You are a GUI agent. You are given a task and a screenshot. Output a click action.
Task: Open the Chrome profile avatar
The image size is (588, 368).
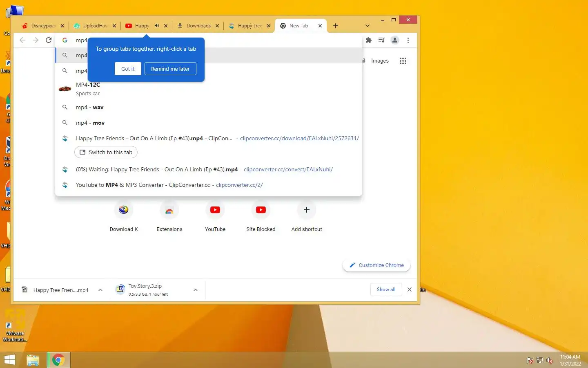pyautogui.click(x=395, y=40)
